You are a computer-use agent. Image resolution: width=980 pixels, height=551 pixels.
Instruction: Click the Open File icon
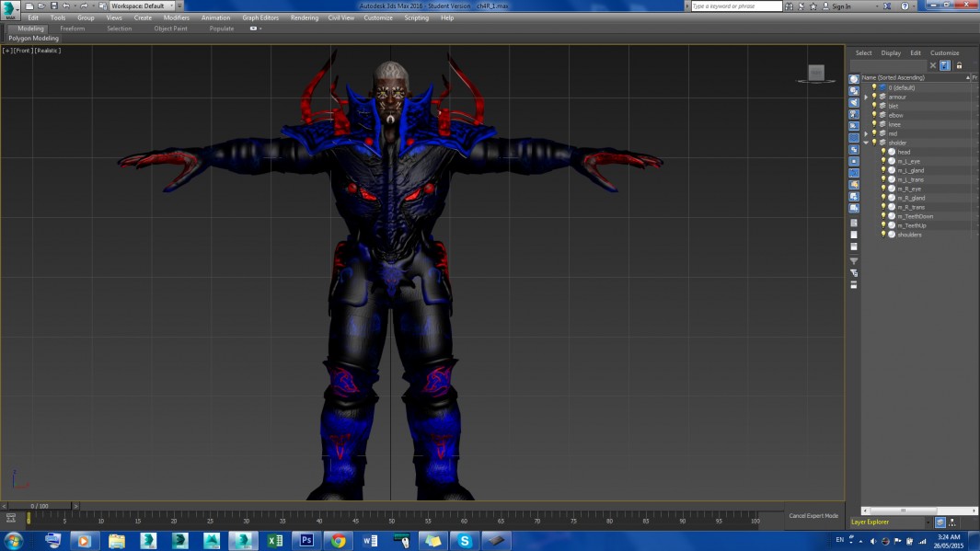click(41, 6)
